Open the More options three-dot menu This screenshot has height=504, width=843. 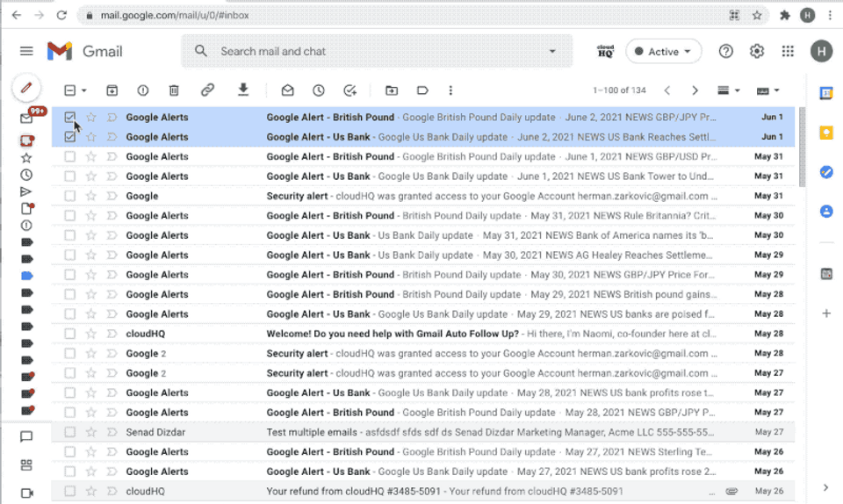(x=450, y=90)
